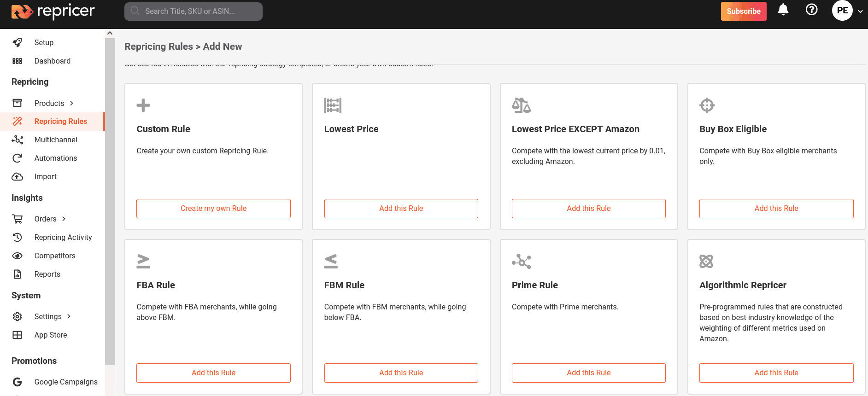Screen dimensions: 868x396
Task: Click the Lowest Price abacus icon
Action: pos(333,105)
